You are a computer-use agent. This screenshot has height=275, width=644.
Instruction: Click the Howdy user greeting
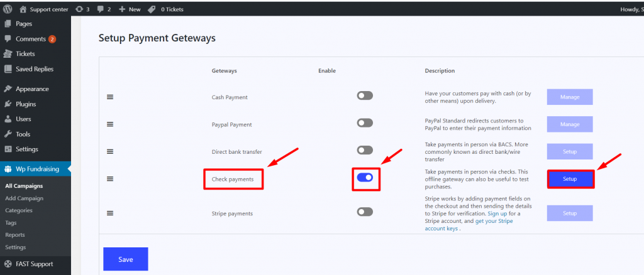point(631,9)
